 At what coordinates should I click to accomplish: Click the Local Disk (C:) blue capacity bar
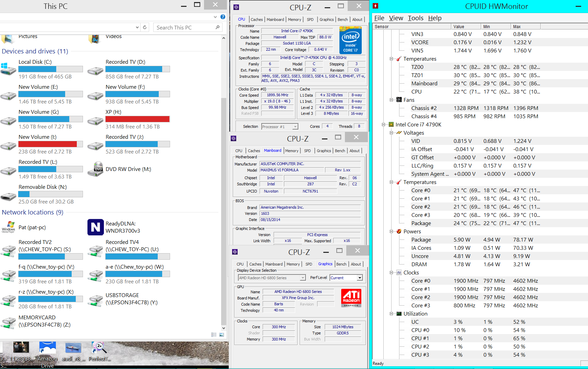pos(50,69)
